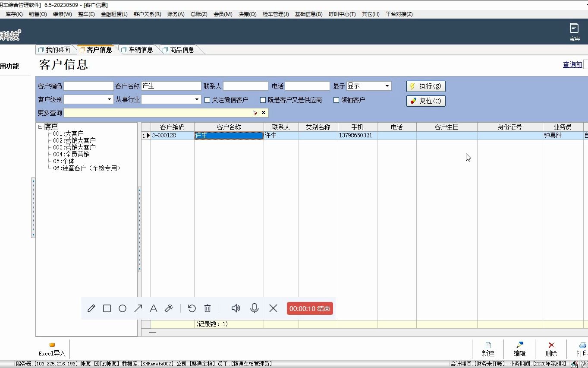588x368 pixels.
Task: Select the arrow annotation tool
Action: click(138, 308)
